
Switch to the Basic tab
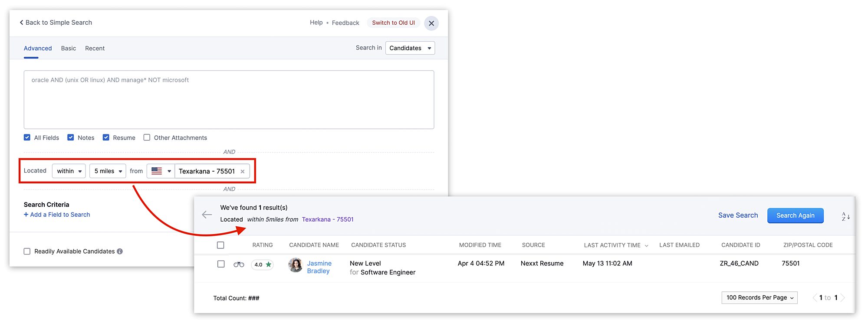click(69, 49)
